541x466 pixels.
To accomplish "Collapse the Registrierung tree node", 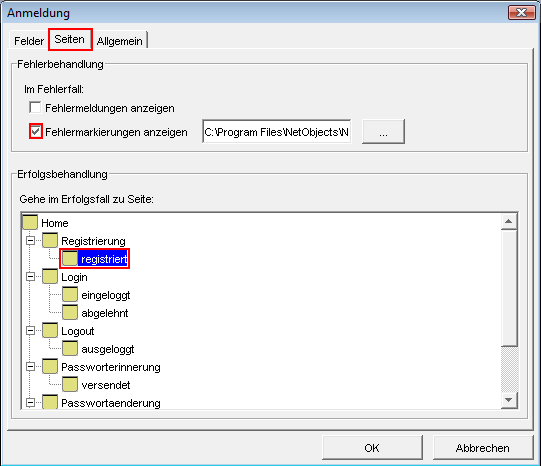I will point(30,240).
